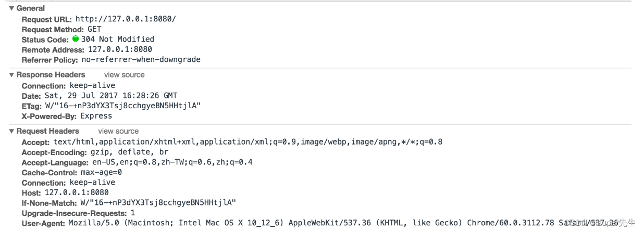Viewport: 644px width, 232px height.
Task: Click the Date response header value
Action: point(110,96)
